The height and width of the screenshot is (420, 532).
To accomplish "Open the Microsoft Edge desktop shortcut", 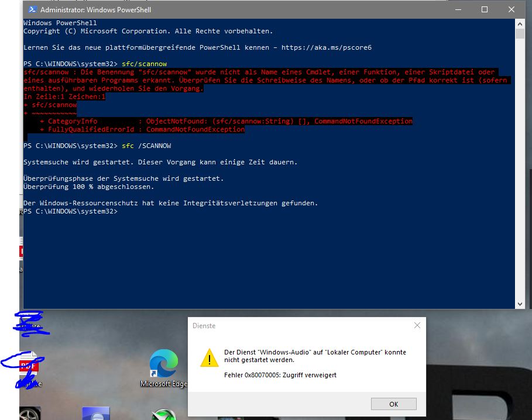I will pos(164,368).
